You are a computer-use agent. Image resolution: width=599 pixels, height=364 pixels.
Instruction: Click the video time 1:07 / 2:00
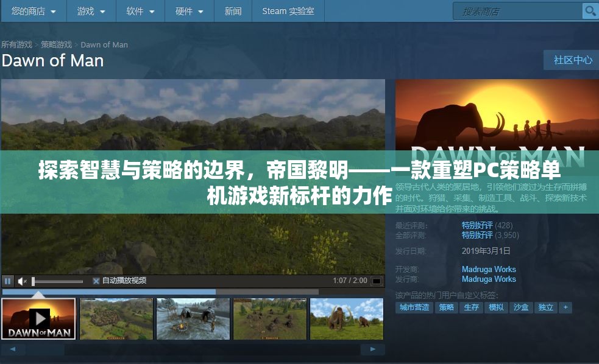click(350, 281)
